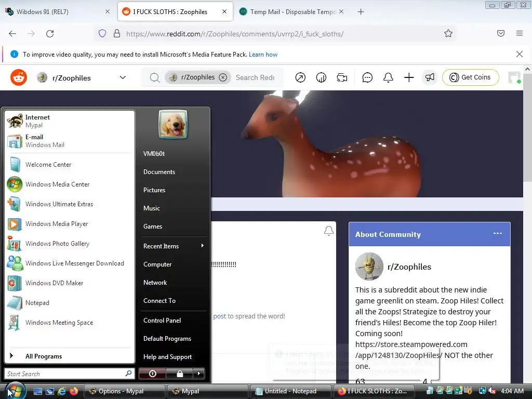The height and width of the screenshot is (399, 532).
Task: Open Windows Meeting Space
Action: (70, 322)
